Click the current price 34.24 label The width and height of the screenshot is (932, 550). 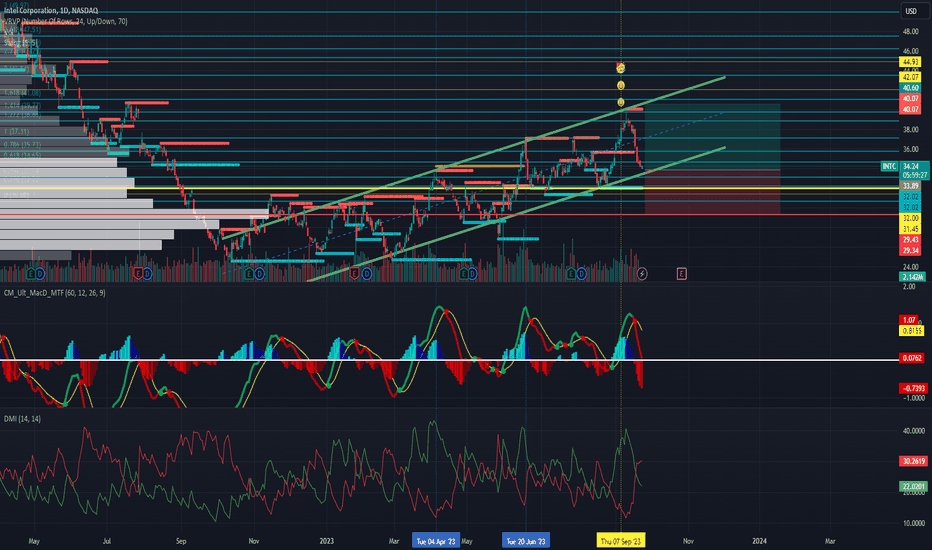tap(911, 166)
